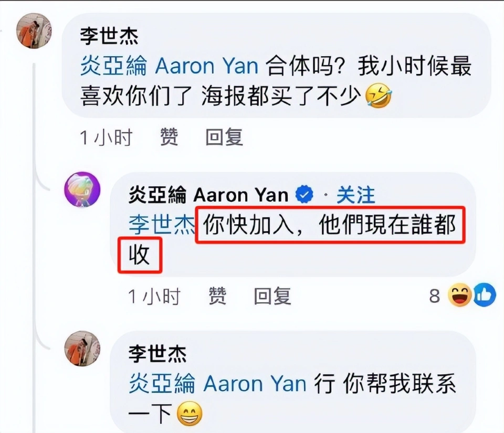Open the 李世杰 author name of top comment
The width and height of the screenshot is (504, 433).
[x=109, y=36]
